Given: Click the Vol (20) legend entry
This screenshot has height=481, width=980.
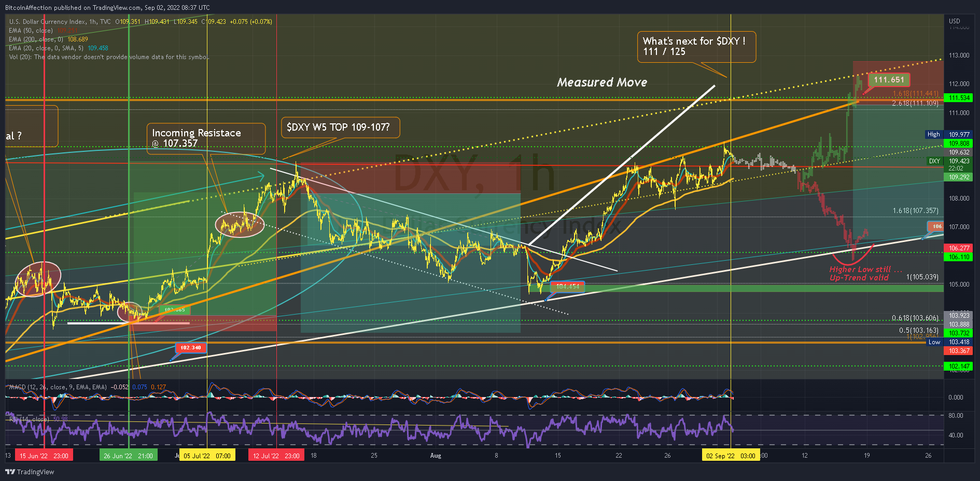Looking at the screenshot, I should tap(108, 57).
